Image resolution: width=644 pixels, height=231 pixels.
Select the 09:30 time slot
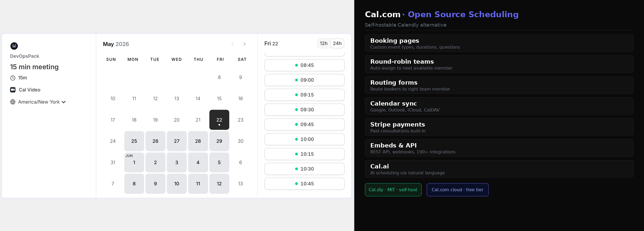(x=305, y=110)
